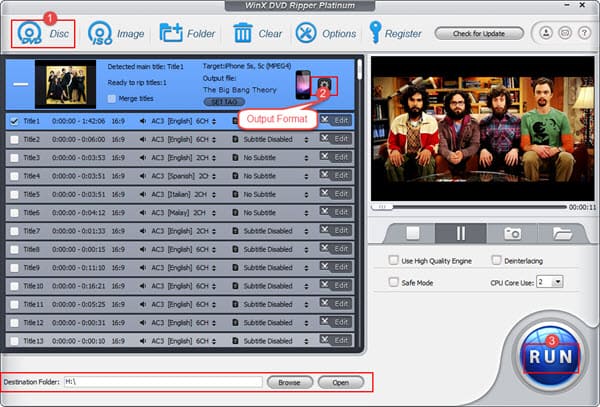Open snapshot folder icon under preview
Image resolution: width=600 pixels, height=407 pixels.
tap(562, 233)
